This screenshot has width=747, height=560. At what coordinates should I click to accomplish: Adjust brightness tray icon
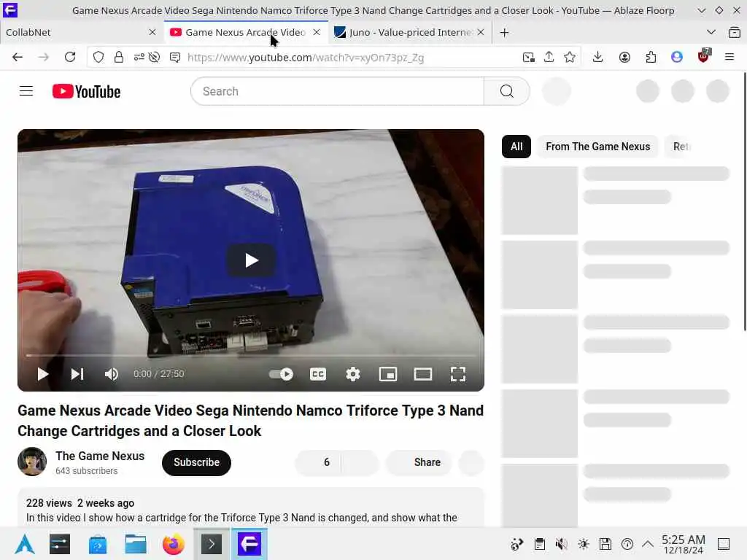[x=583, y=544]
